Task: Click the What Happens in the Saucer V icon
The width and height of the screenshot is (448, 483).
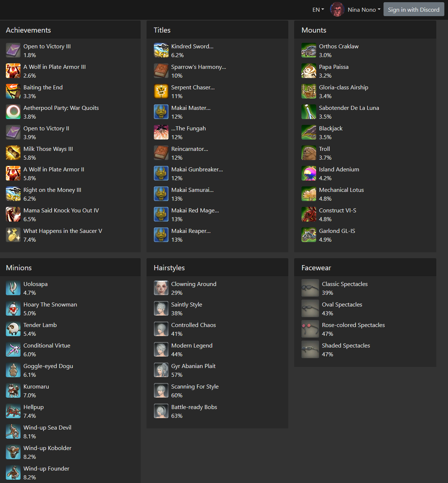Action: [13, 235]
